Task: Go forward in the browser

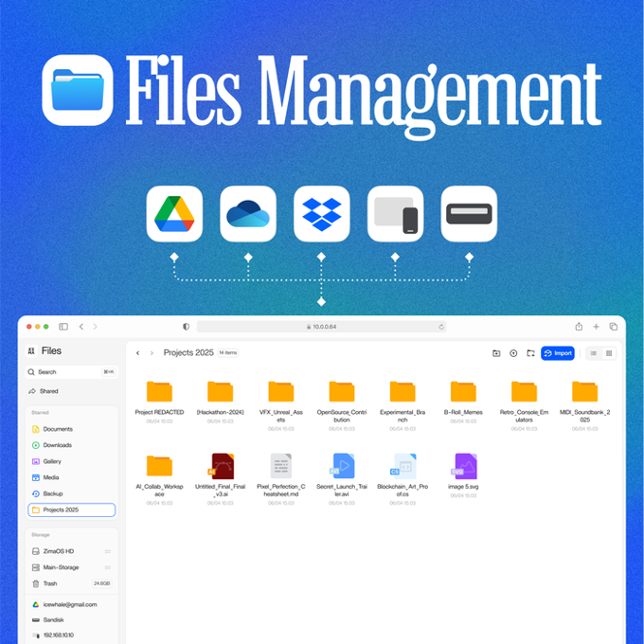Action: [96, 327]
